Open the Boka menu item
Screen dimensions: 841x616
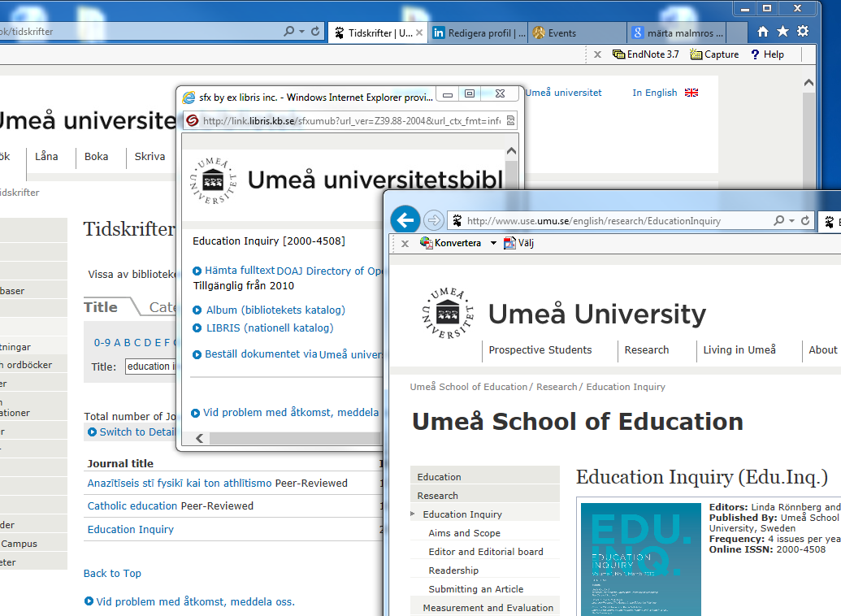96,156
